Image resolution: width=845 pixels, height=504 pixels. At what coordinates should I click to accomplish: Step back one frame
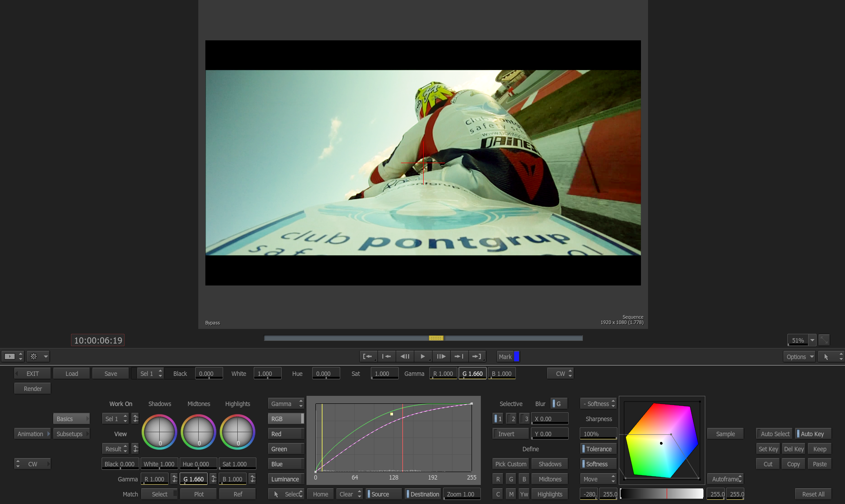[x=405, y=356]
